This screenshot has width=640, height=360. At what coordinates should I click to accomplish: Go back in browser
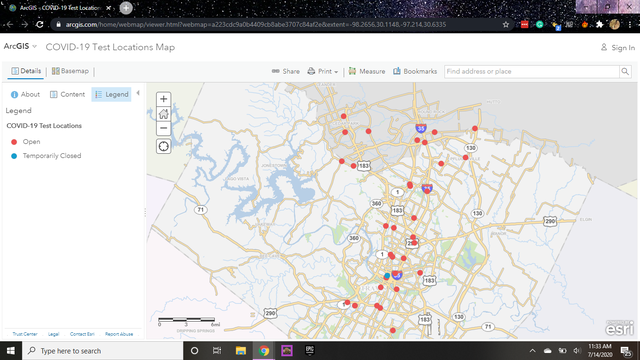tap(9, 24)
